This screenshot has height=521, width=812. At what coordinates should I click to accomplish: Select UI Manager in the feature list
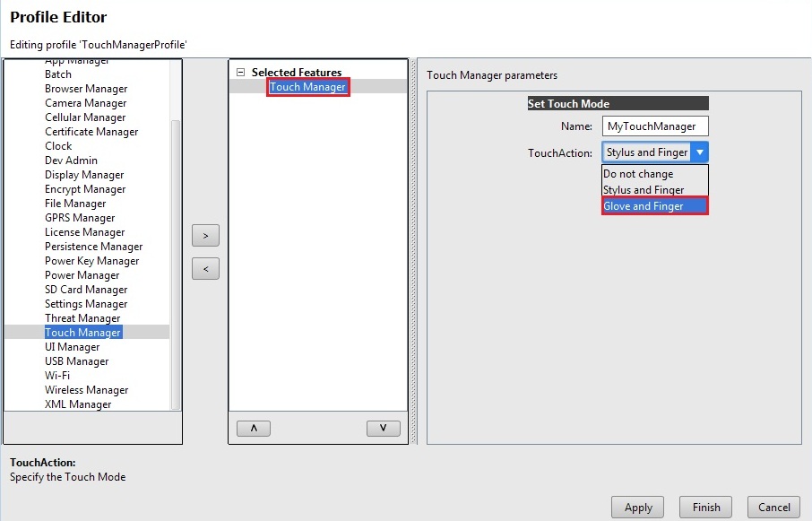73,347
